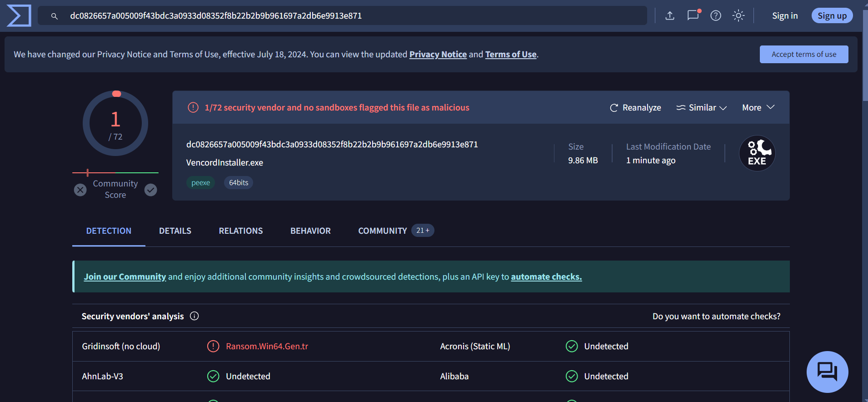Vote positive on community score (check)
Screen dimensions: 868x402
coord(151,190)
